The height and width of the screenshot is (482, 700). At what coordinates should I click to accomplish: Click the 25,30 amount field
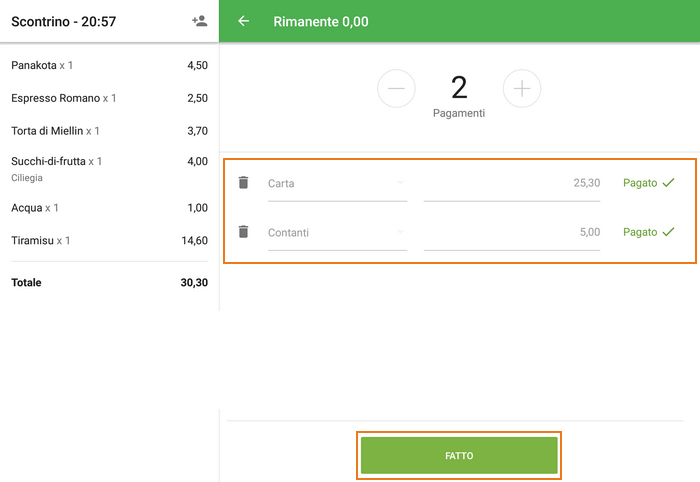tap(511, 184)
